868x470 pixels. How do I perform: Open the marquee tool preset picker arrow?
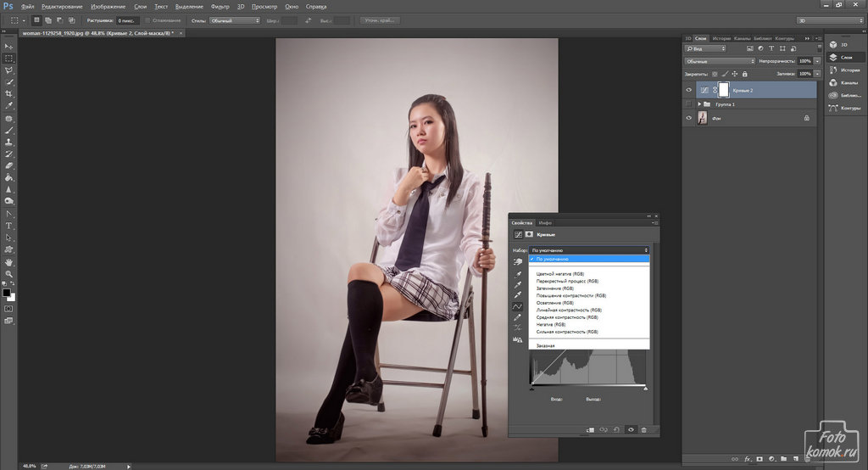[x=24, y=20]
